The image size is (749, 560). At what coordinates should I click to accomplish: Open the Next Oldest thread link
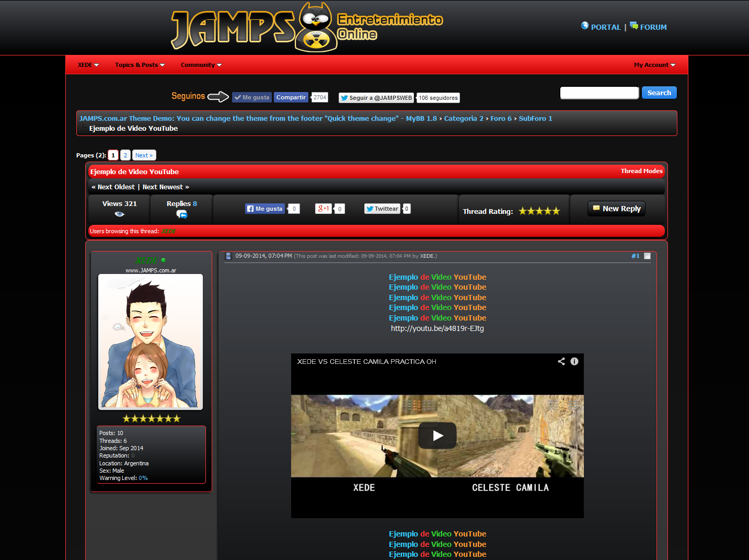pos(116,187)
